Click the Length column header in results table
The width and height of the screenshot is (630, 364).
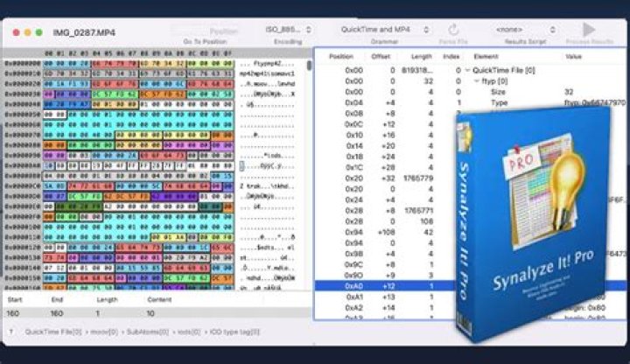(422, 57)
